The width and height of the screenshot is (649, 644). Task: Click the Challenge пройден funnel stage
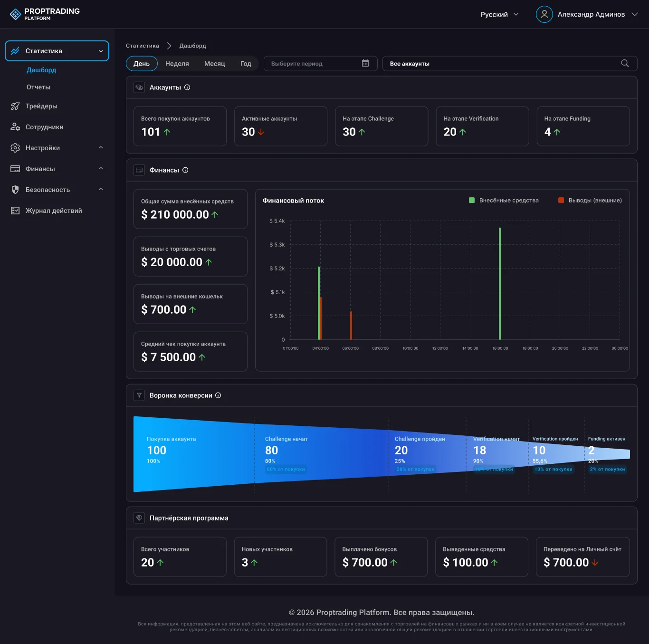(427, 454)
